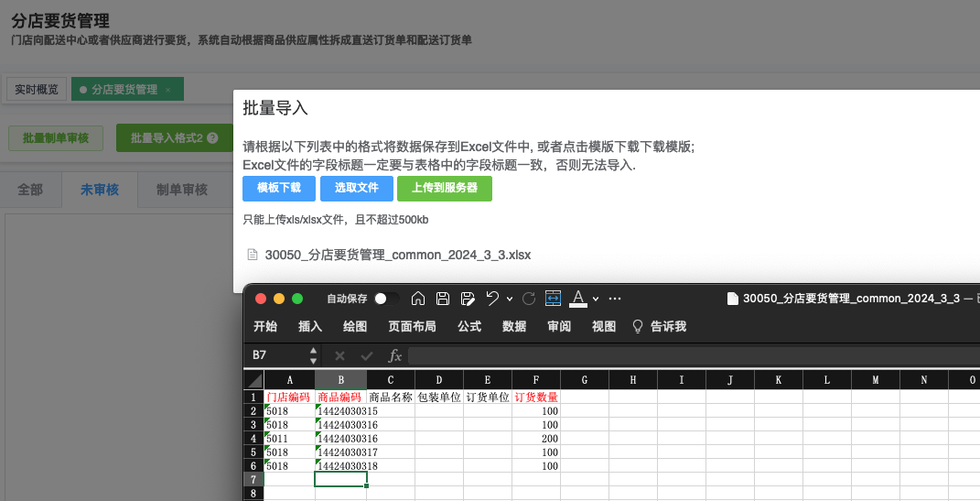Toggle the 自动保存 AutoSave switch

point(386,299)
